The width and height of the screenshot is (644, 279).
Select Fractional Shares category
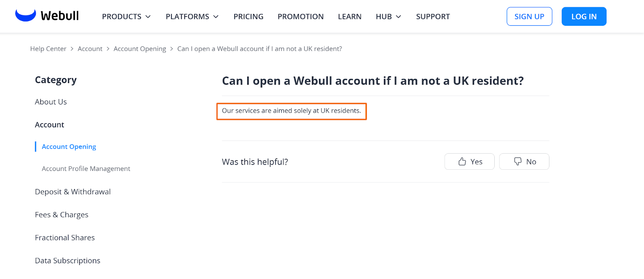click(x=65, y=238)
